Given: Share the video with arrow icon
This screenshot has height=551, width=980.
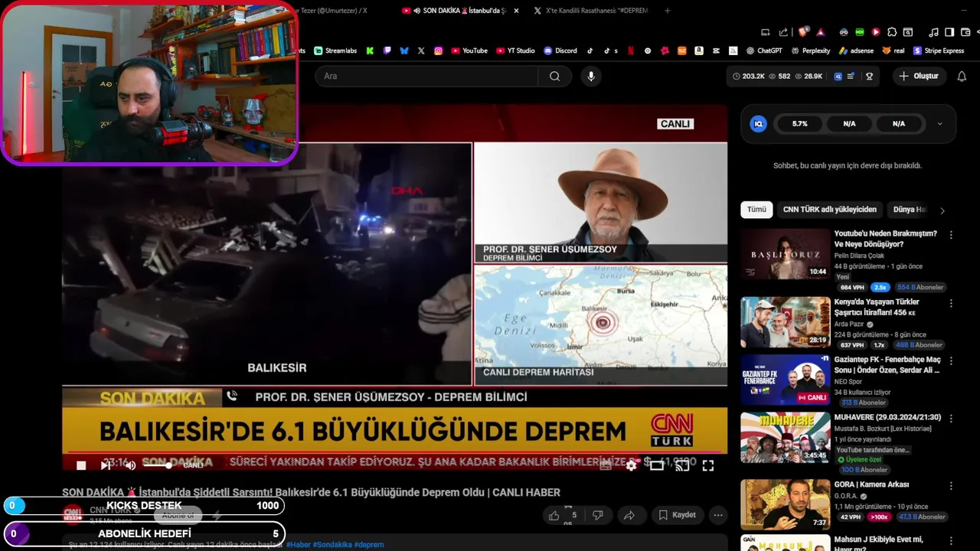Looking at the screenshot, I should click(x=629, y=515).
